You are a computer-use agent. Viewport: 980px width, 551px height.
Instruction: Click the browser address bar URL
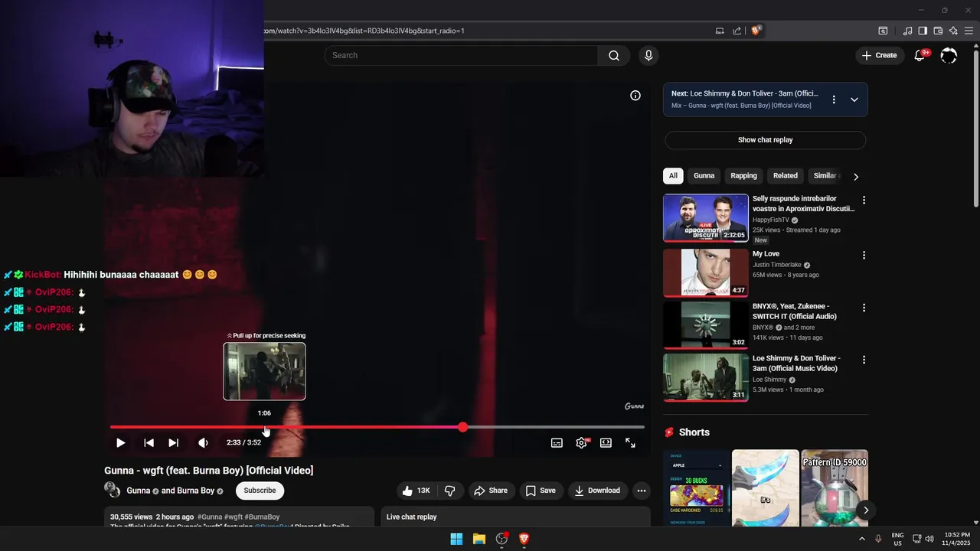click(364, 31)
